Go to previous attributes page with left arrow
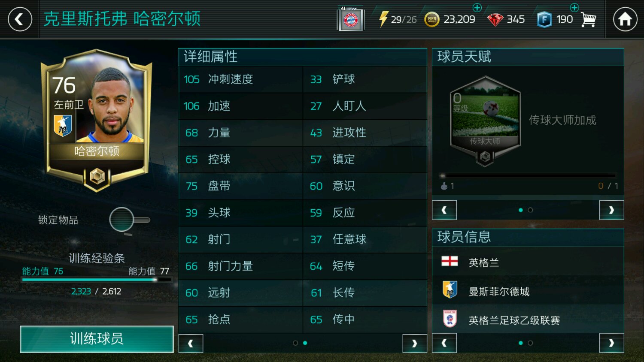Screen dimensions: 644x362 [191, 344]
